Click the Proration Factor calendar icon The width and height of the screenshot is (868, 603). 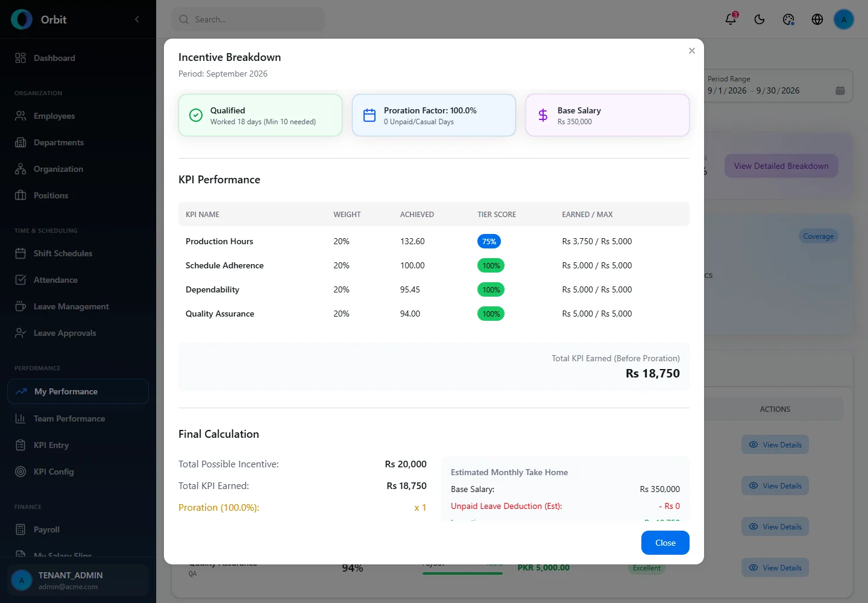[x=370, y=115]
